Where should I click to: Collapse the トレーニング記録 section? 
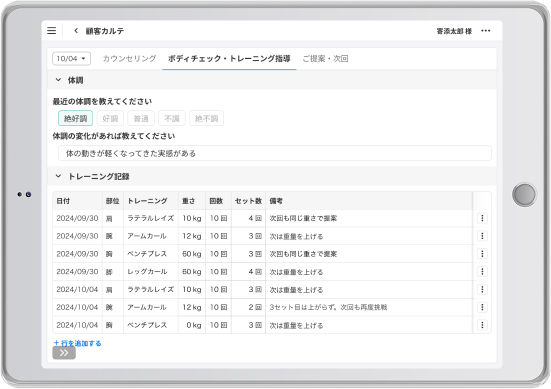click(58, 176)
